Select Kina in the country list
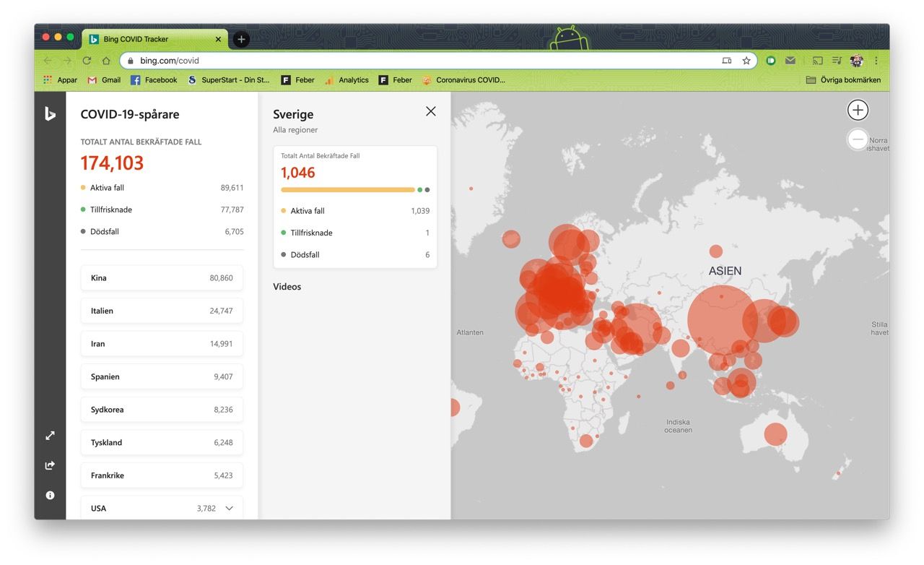This screenshot has width=924, height=565. (x=162, y=278)
